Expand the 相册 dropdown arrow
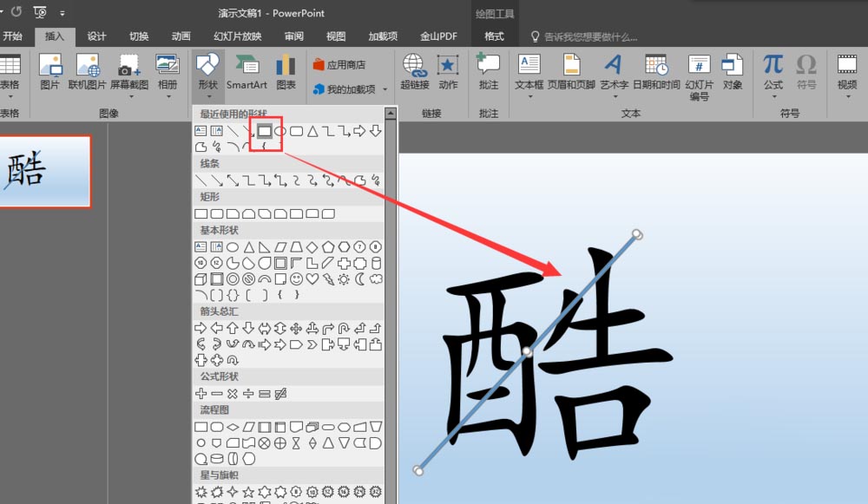 pos(168,97)
